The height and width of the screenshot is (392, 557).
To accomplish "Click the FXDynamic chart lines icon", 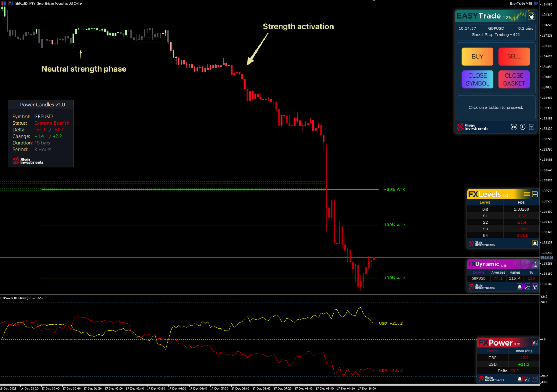I will click(527, 287).
